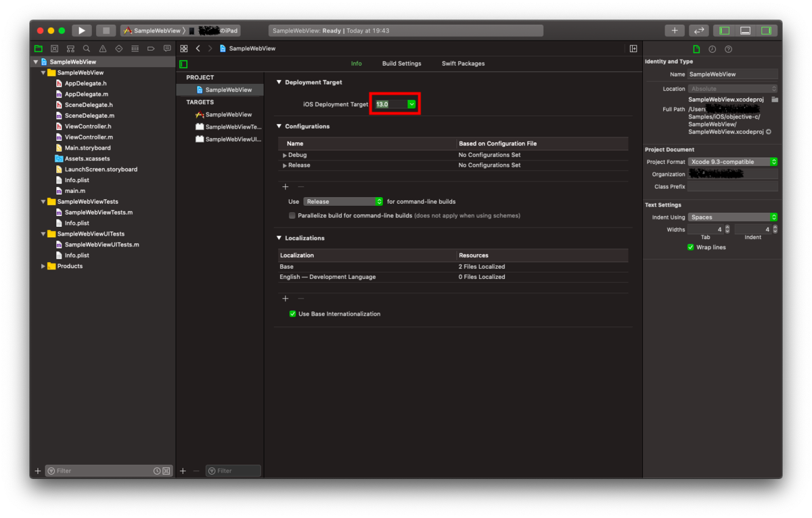Open the Location Absolute dropdown
The height and width of the screenshot is (518, 812).
click(x=733, y=89)
